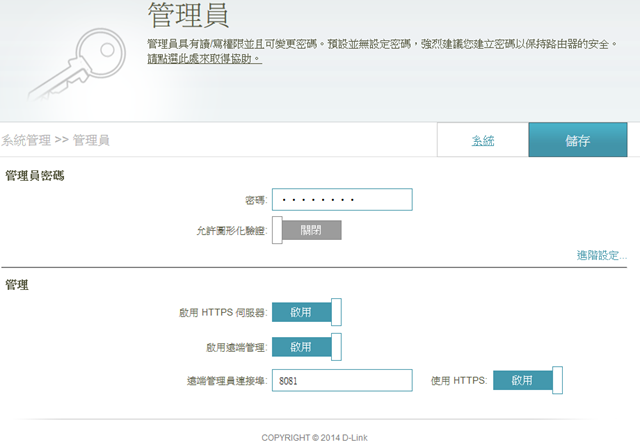
Task: Click the 密碼 field label
Action: click(255, 201)
